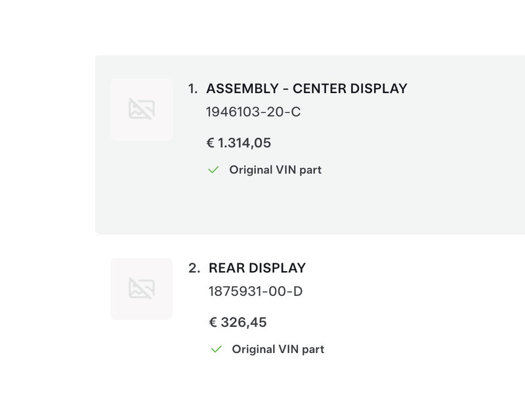
Task: Click the image placeholder icon for ASSEMBLY - CENTER DISPLAY
Action: click(x=142, y=110)
